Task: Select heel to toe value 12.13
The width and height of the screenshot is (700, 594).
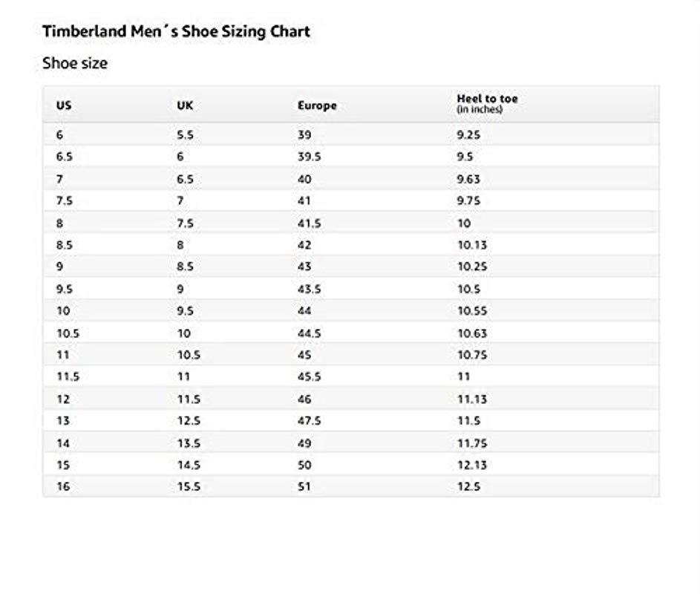Action: [x=471, y=466]
